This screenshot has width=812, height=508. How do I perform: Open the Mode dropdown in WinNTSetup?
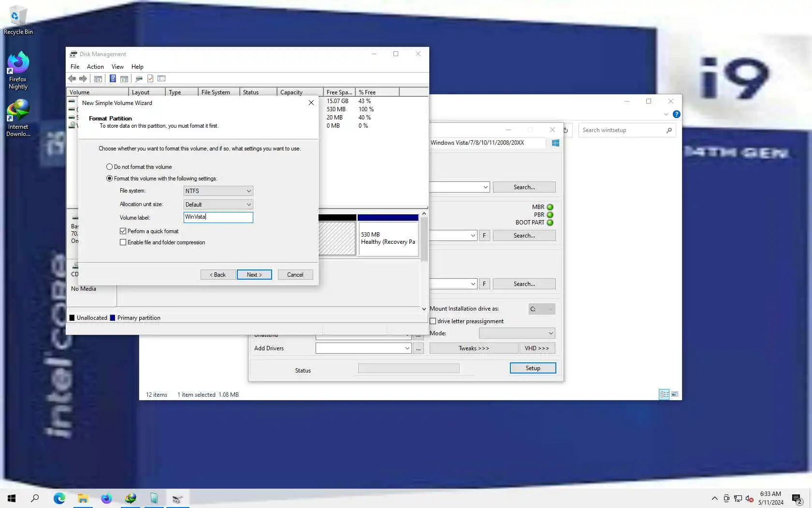(x=517, y=333)
